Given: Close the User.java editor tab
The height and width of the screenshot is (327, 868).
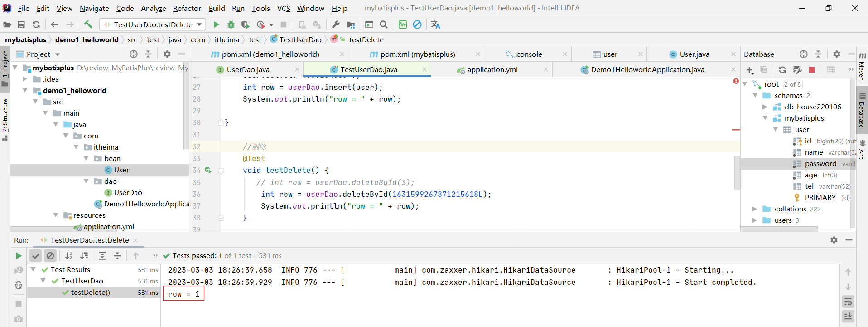Looking at the screenshot, I should tap(733, 54).
